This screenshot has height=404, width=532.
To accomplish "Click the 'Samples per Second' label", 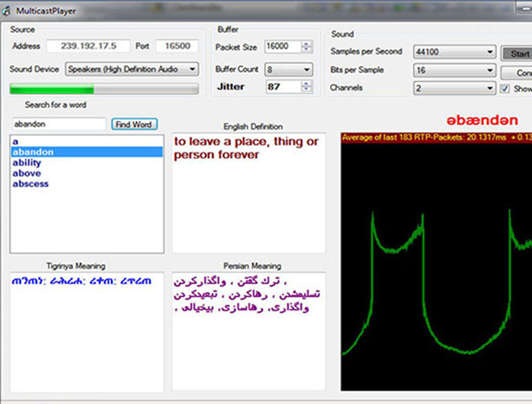I will click(x=366, y=51).
